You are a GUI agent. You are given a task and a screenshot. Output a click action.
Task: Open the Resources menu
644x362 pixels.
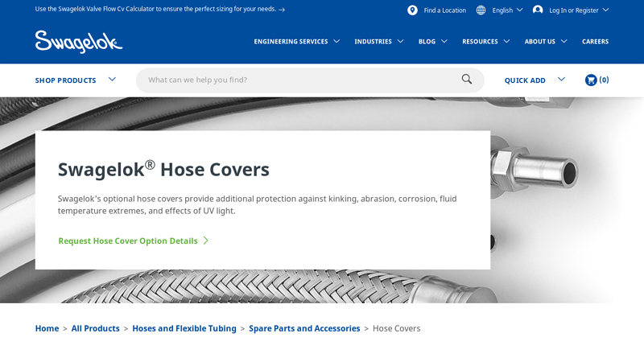[480, 42]
